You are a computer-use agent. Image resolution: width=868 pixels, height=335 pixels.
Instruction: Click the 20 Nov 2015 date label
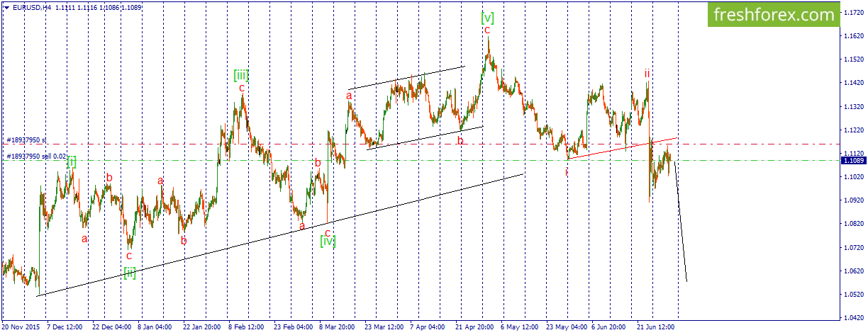(x=20, y=327)
